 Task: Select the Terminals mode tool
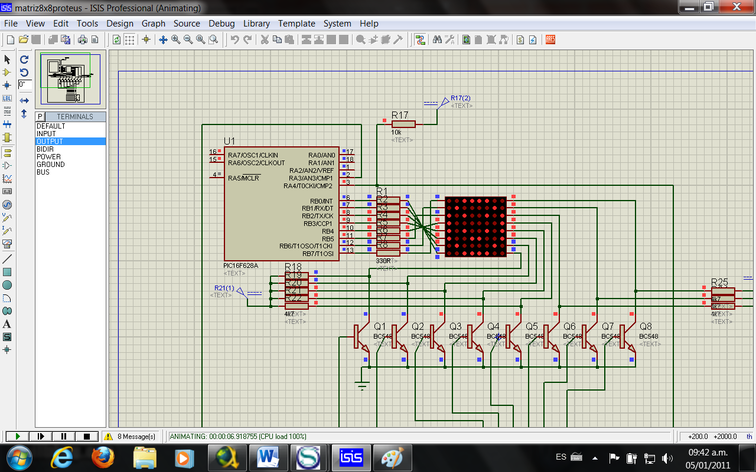[7, 152]
